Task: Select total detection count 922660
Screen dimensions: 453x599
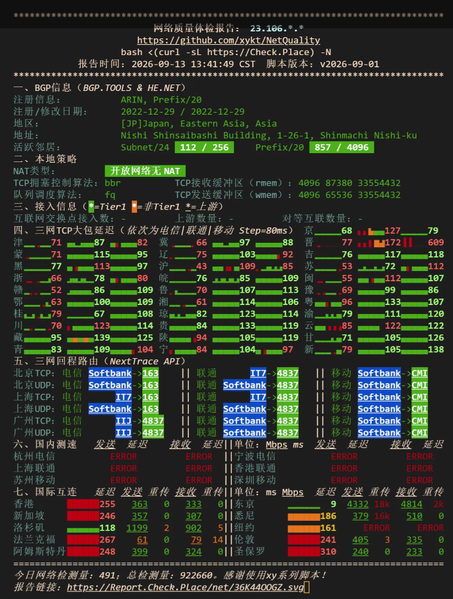Action: pos(196,575)
